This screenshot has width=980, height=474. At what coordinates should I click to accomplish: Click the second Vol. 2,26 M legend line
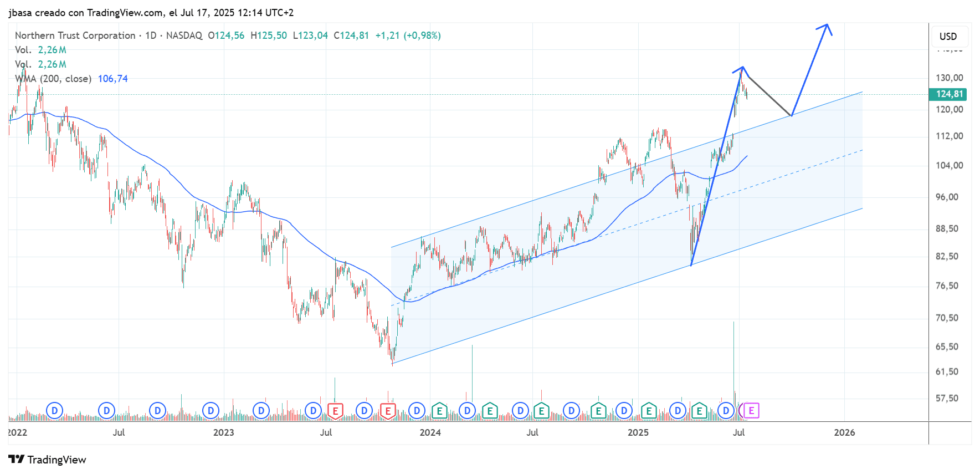pyautogui.click(x=41, y=64)
